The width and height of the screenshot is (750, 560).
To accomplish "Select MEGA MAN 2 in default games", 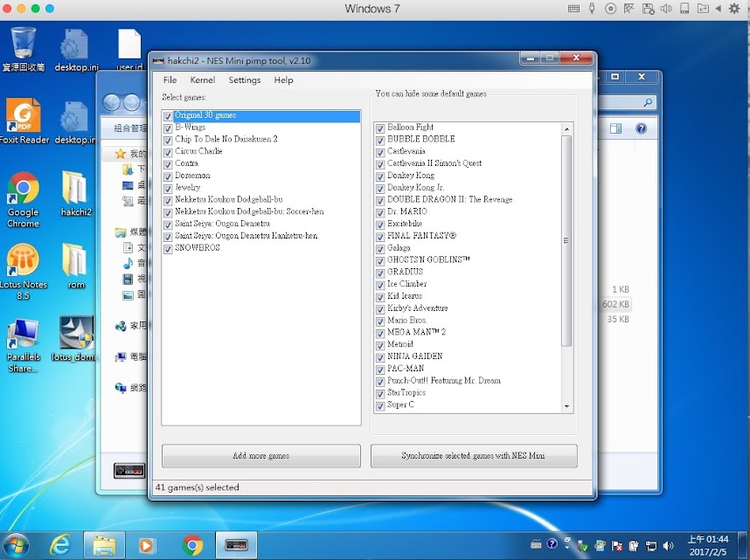I will pyautogui.click(x=416, y=332).
